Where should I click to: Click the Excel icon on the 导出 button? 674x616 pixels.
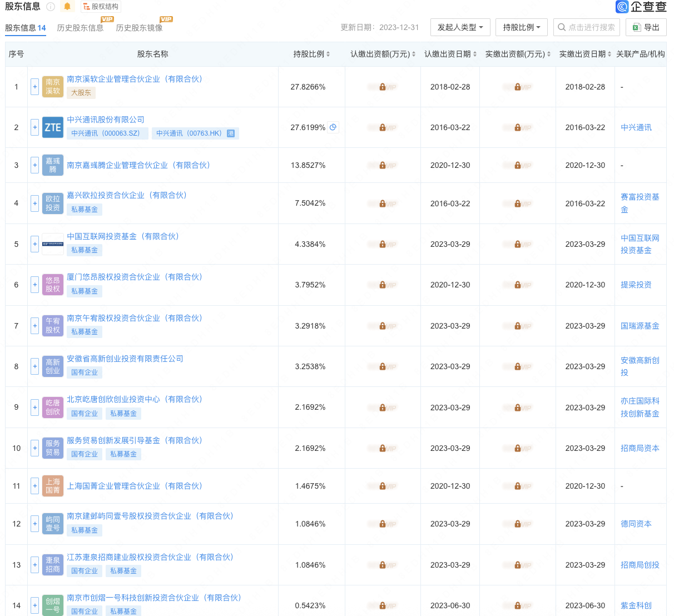636,27
